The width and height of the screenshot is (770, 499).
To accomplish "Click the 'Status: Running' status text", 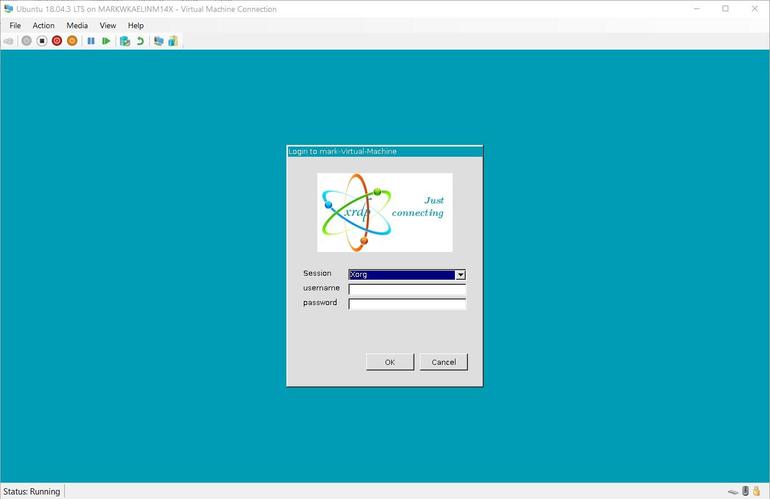I will click(x=31, y=492).
